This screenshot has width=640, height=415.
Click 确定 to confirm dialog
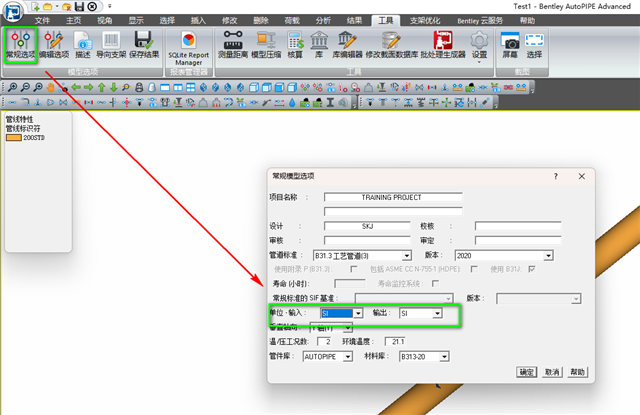tap(526, 372)
